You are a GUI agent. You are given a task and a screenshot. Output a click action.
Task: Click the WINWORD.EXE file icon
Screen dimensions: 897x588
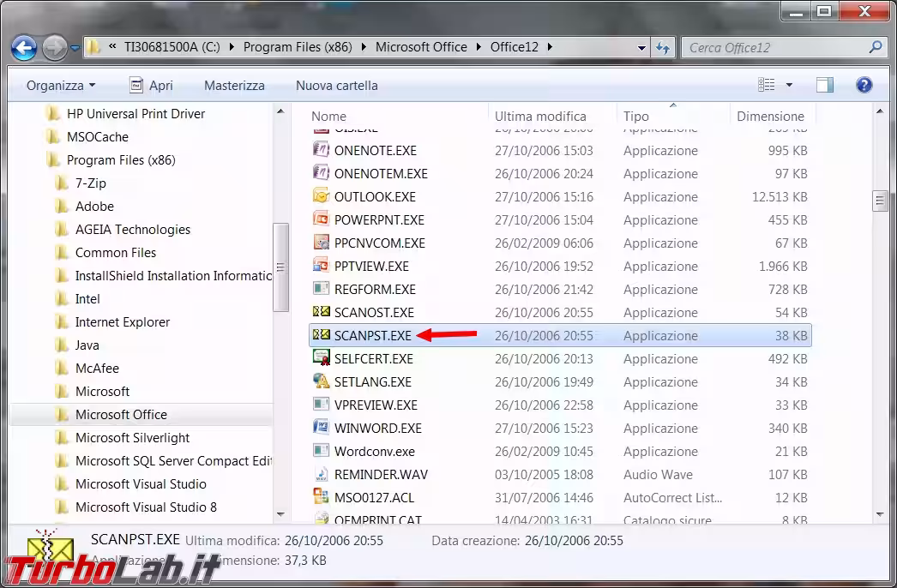[321, 428]
